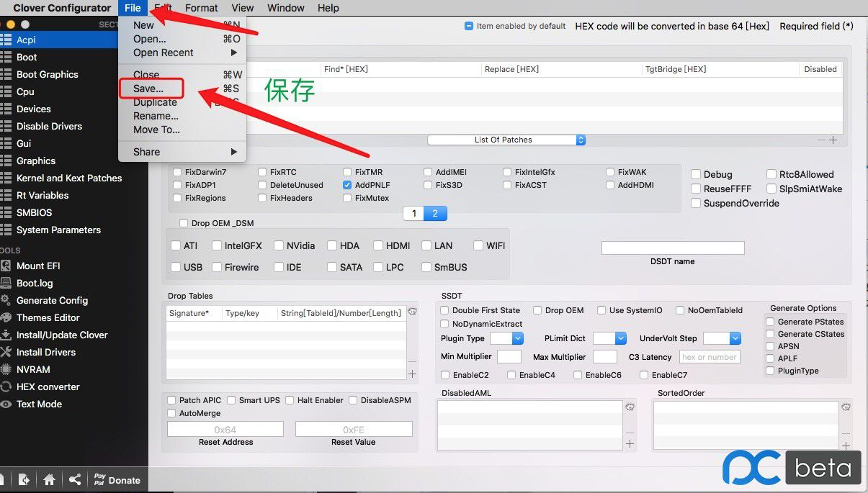Open the HEX converter tool

[48, 386]
